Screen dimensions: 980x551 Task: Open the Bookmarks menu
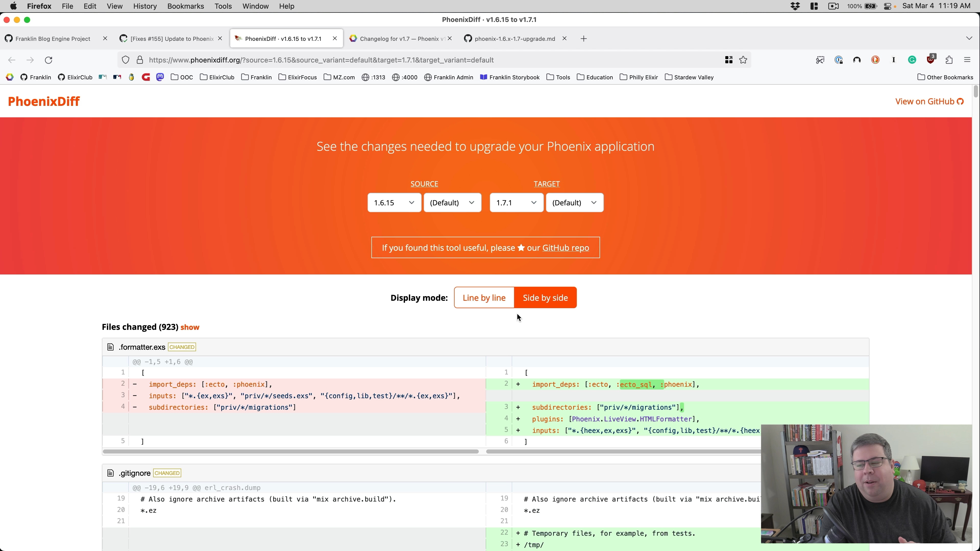[185, 6]
